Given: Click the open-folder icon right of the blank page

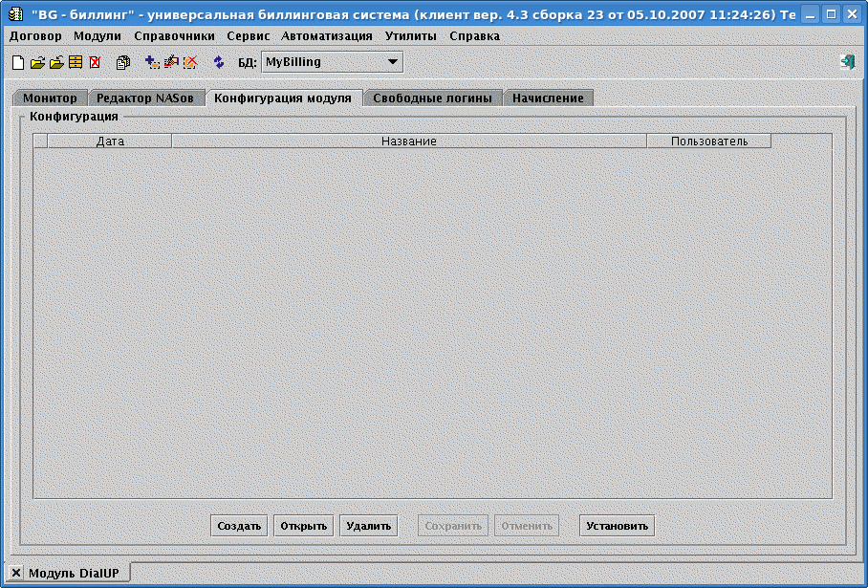Looking at the screenshot, I should [37, 62].
